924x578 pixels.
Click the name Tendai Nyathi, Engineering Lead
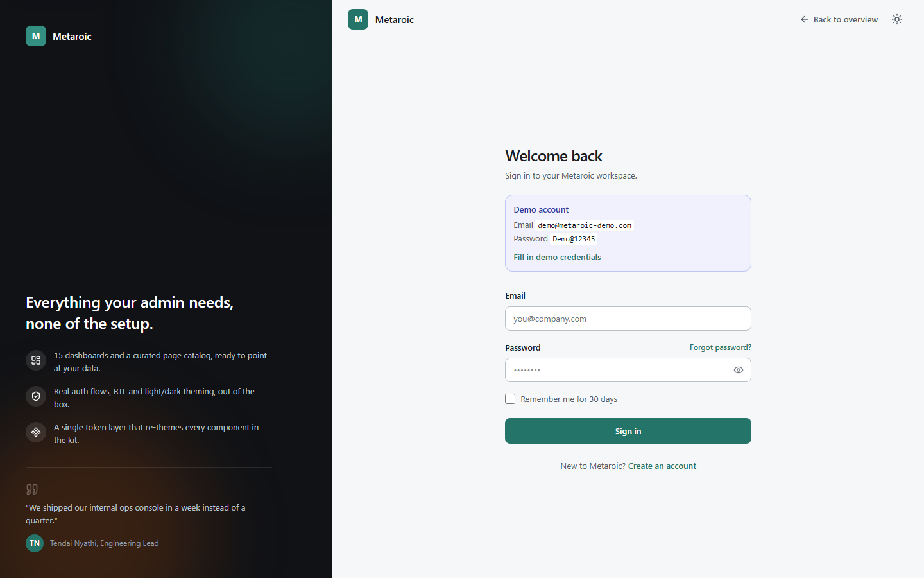tap(105, 543)
